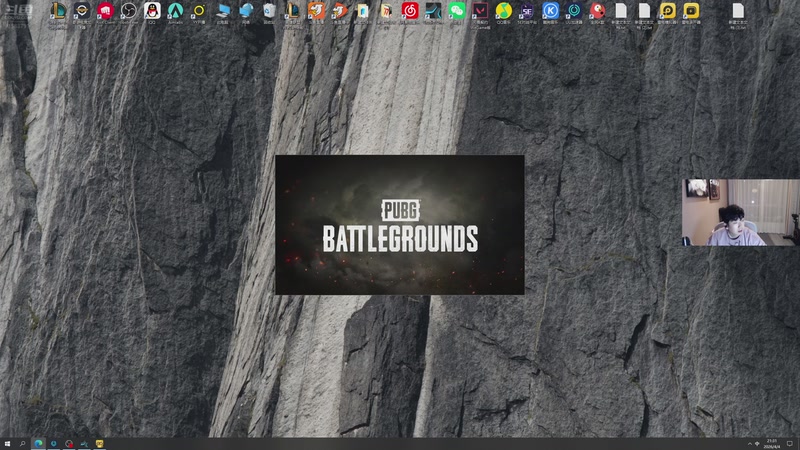800x450 pixels.
Task: Launch the UU accelerator shortcut
Action: coord(574,11)
